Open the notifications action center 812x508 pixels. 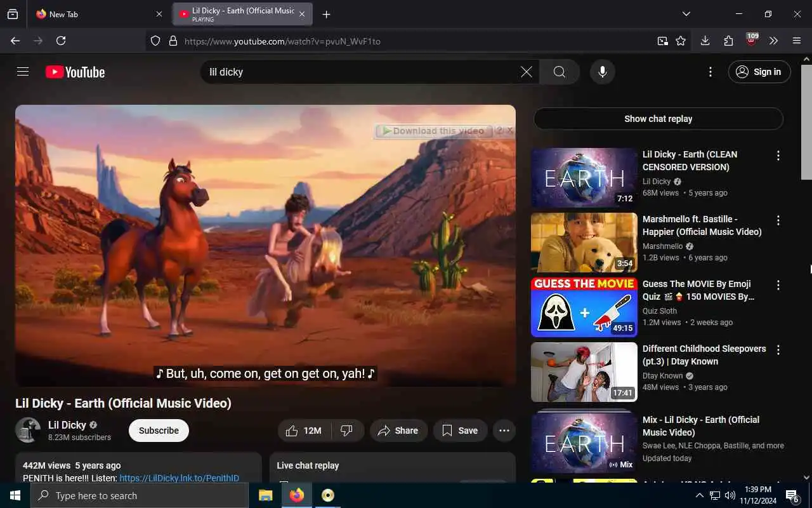792,495
